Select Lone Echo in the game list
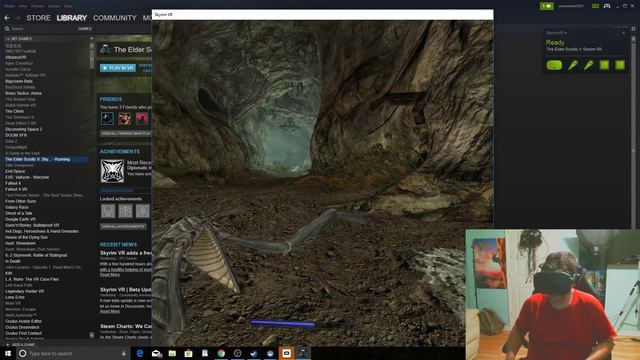The width and height of the screenshot is (640, 360). [x=15, y=297]
